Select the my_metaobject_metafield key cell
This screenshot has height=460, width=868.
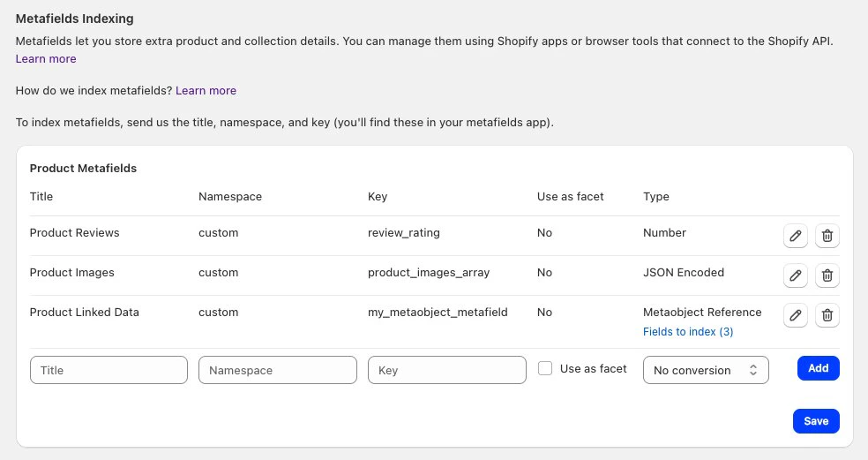point(438,312)
